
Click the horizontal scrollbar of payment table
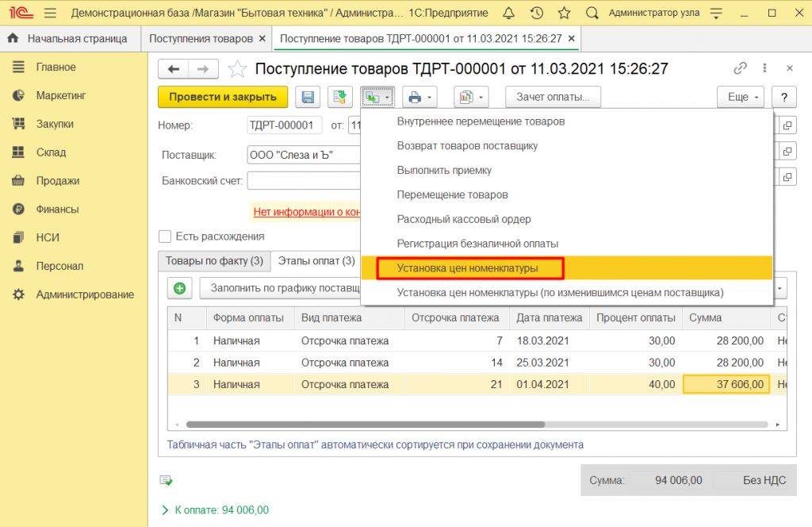[365, 425]
